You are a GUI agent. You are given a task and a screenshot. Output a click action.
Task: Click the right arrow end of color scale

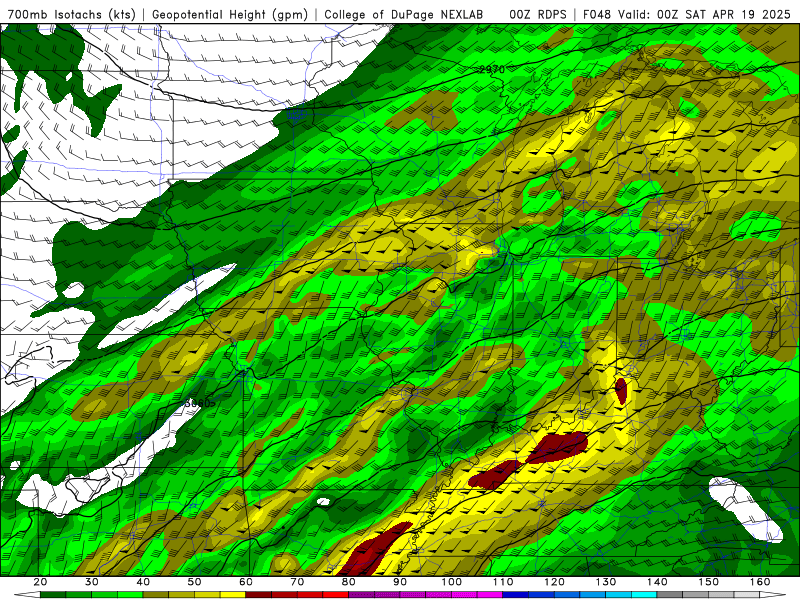[x=773, y=595]
